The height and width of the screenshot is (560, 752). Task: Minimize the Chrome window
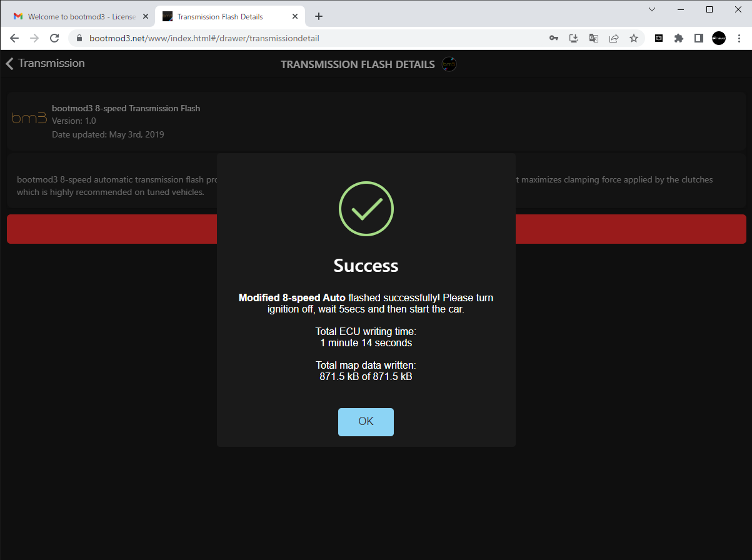(x=681, y=9)
